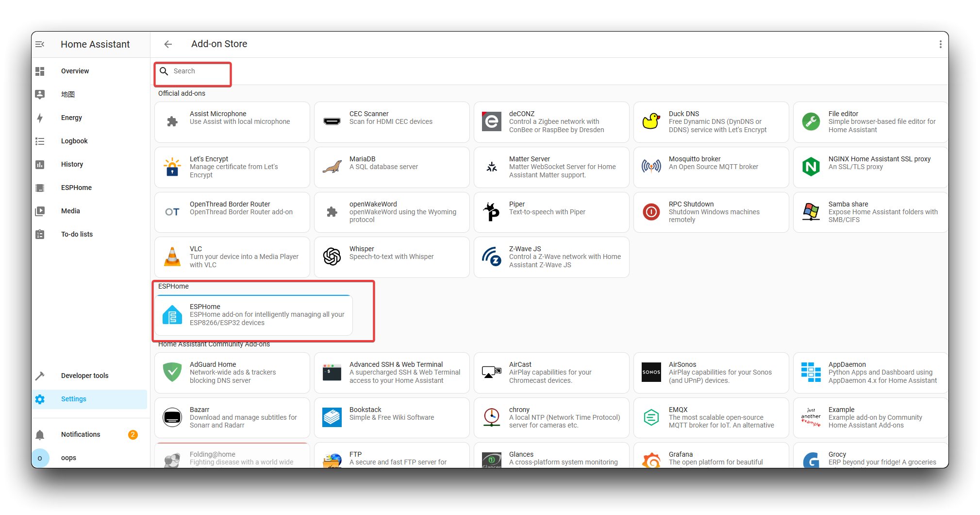
Task: Click the deCONZ logo icon
Action: click(492, 121)
